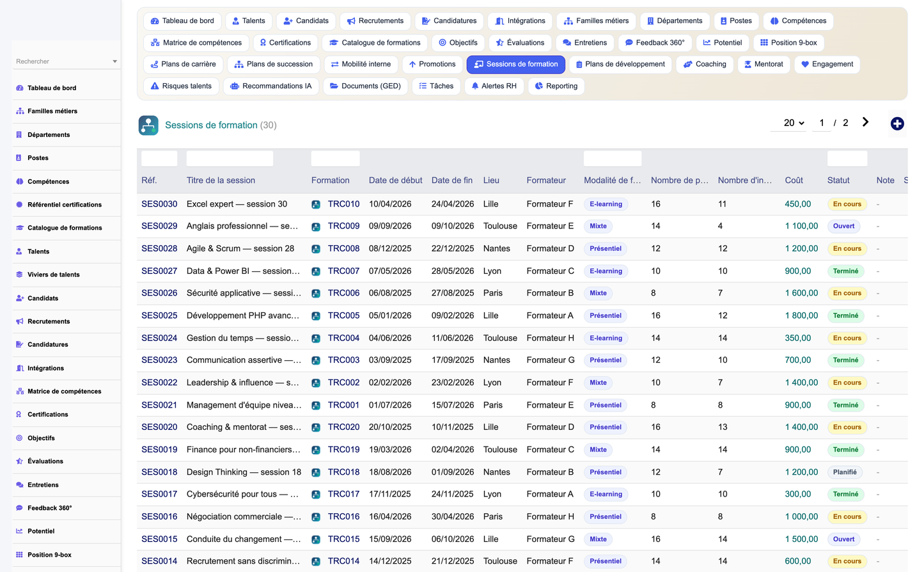Open session link SES0030
924x572 pixels.
[159, 204]
